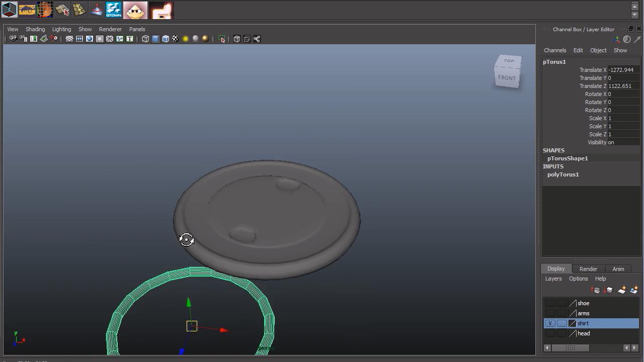The height and width of the screenshot is (362, 644).
Task: Click the cartoon face shelf icon
Action: tap(135, 10)
